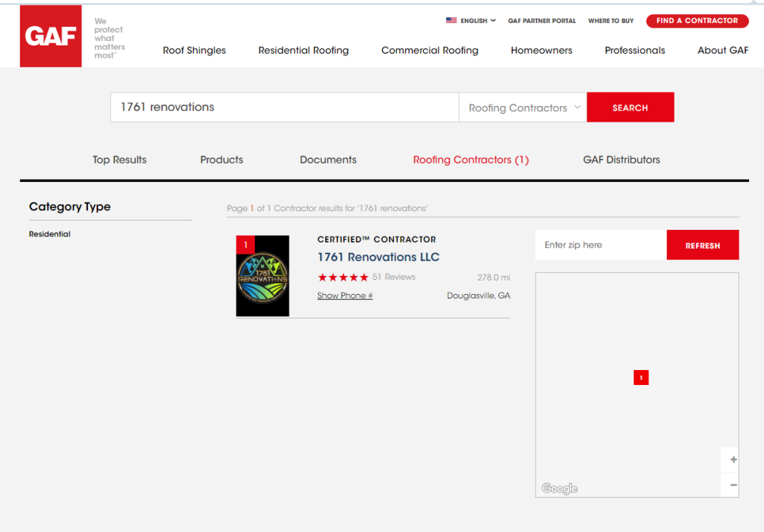Click the GAF logo
Screen dimensions: 764x532
click(x=51, y=36)
